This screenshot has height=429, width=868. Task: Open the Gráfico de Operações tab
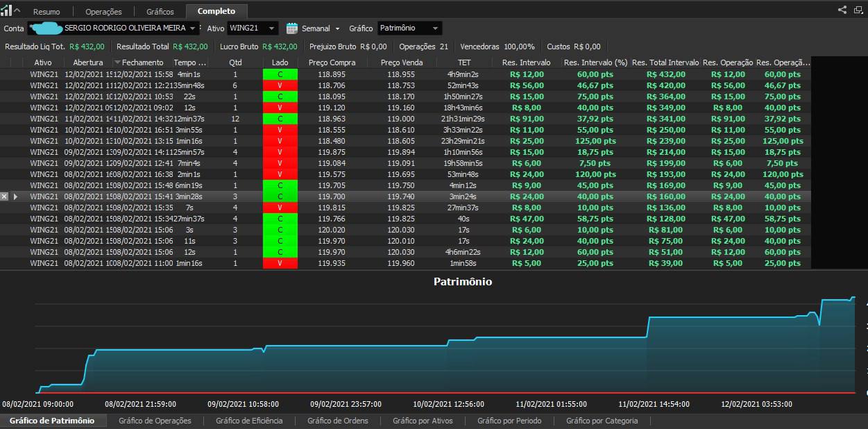pyautogui.click(x=155, y=421)
